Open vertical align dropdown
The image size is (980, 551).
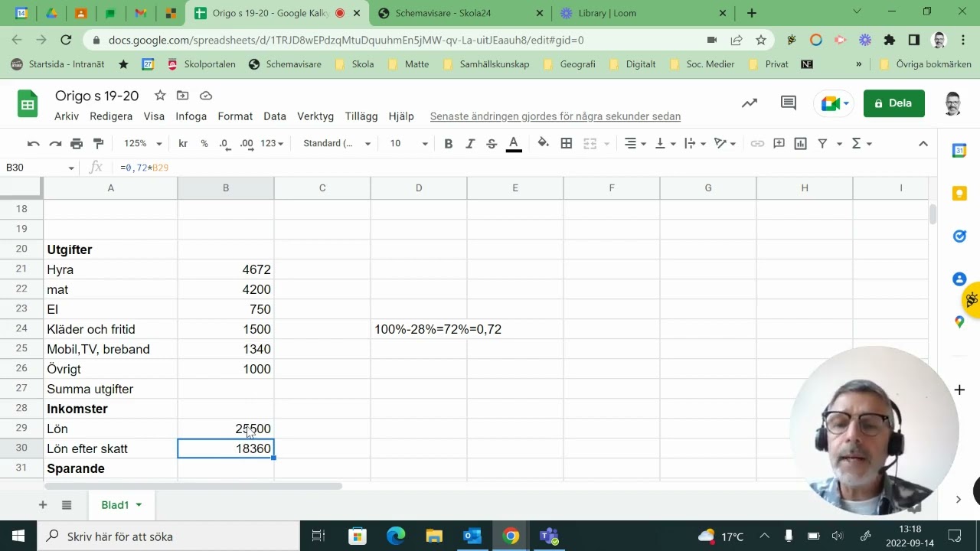tap(665, 143)
